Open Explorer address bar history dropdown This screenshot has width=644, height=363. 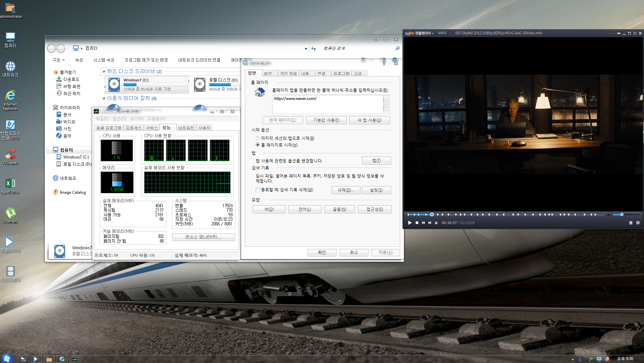306,48
